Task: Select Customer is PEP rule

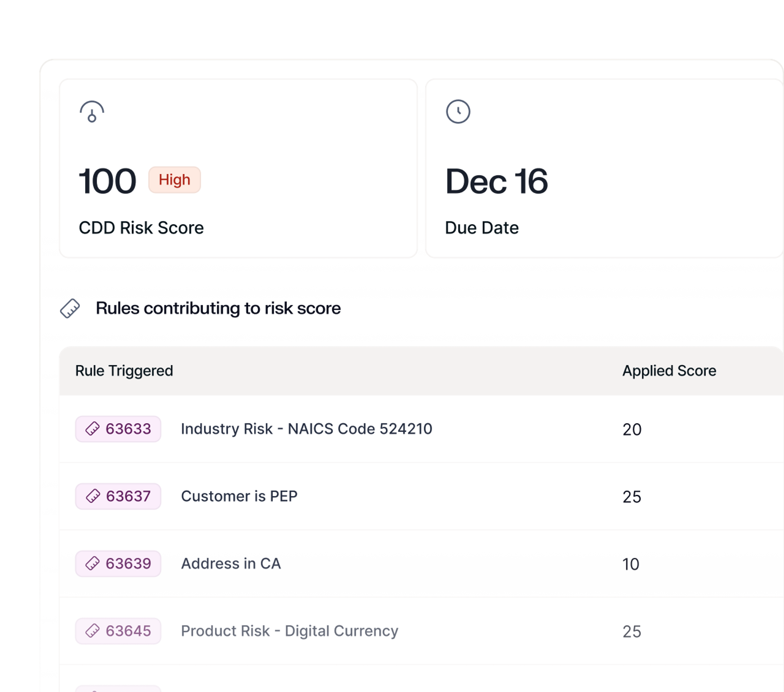Action: point(239,496)
